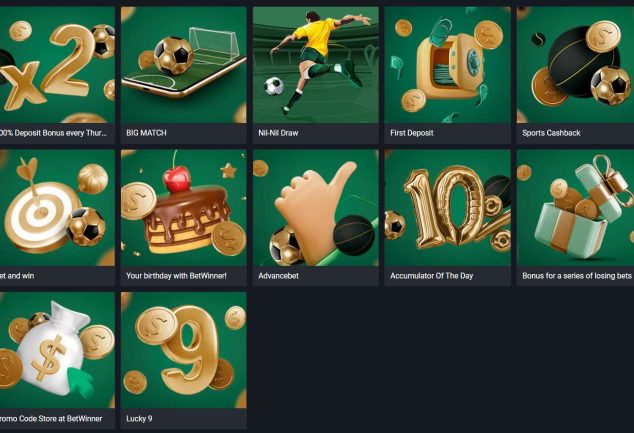The image size is (634, 433).
Task: Open the Advancebet title link
Action: tap(279, 276)
